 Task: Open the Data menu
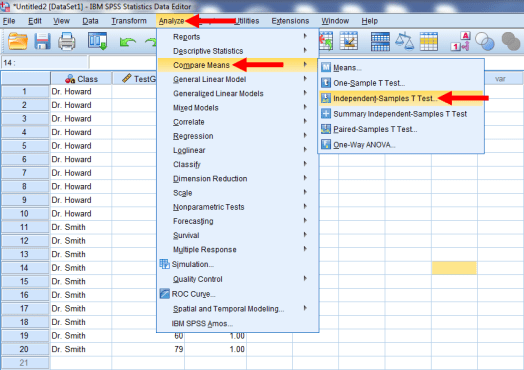point(90,21)
